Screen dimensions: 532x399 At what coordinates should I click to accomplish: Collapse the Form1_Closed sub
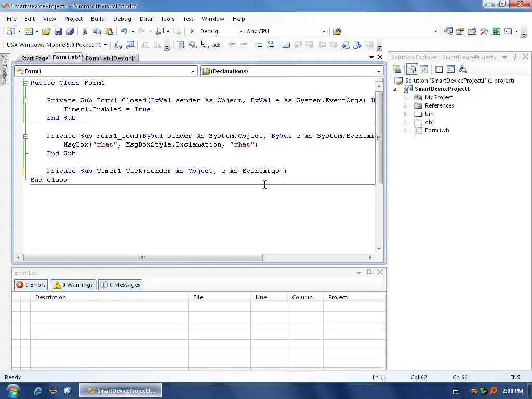[x=25, y=101]
